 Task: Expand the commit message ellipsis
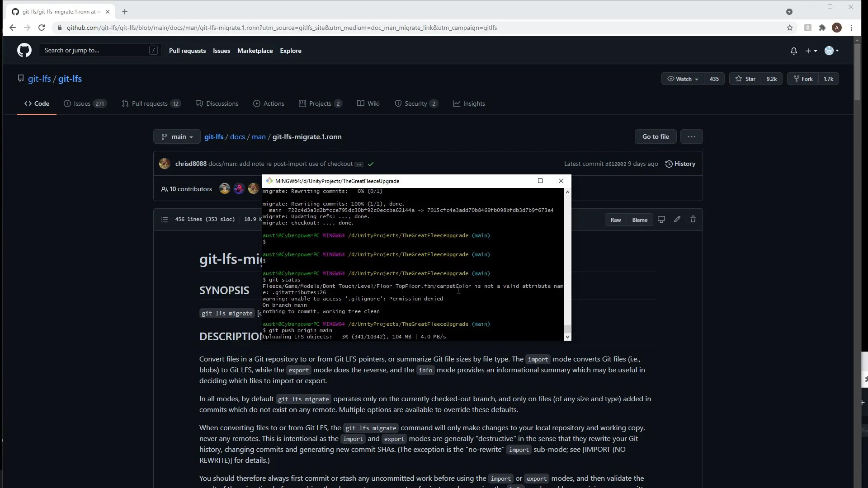point(359,164)
